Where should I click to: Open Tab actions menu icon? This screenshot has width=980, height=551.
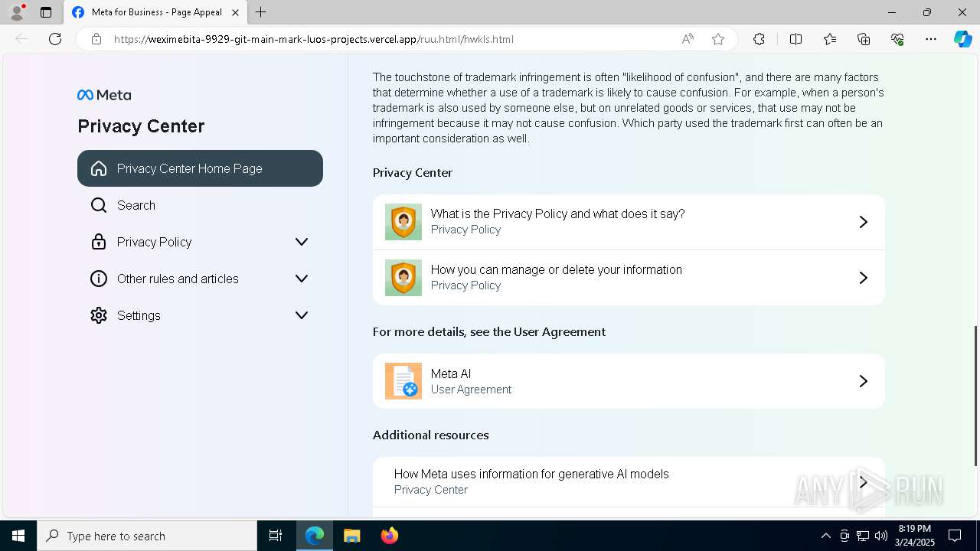tap(46, 12)
